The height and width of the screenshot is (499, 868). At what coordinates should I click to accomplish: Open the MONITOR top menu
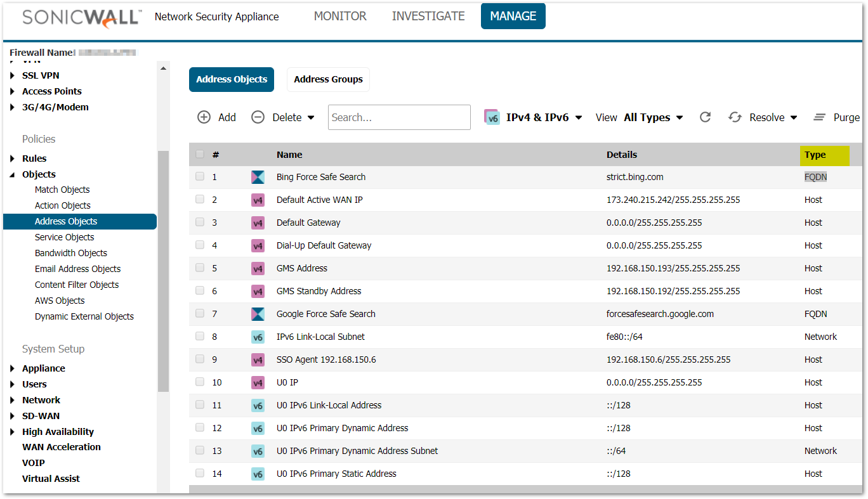tap(340, 16)
